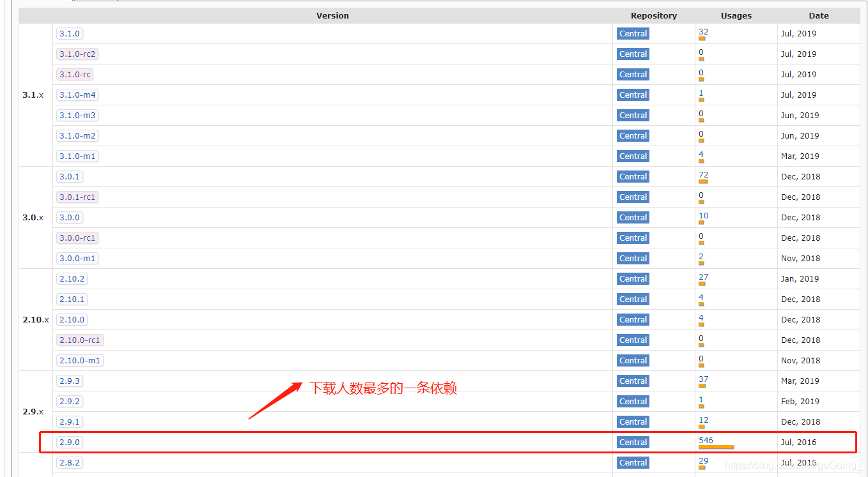Viewport: 868px width, 477px height.
Task: Open usages count 27 for 2.10.2
Action: [703, 277]
